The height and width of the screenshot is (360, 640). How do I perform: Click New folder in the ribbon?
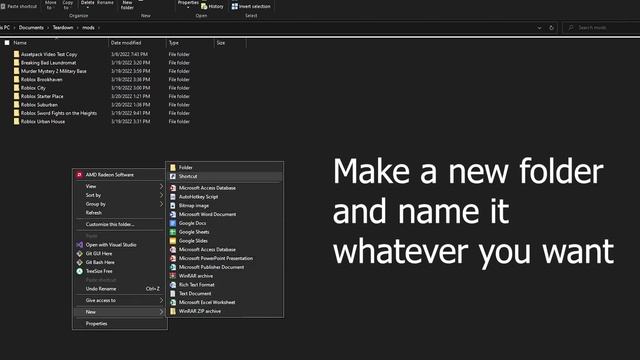pyautogui.click(x=127, y=4)
